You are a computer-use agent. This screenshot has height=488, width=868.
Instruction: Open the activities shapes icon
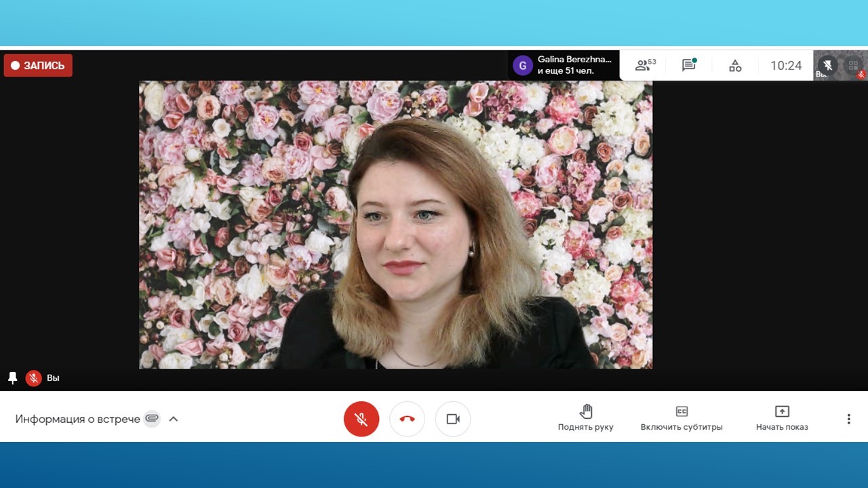tap(735, 66)
